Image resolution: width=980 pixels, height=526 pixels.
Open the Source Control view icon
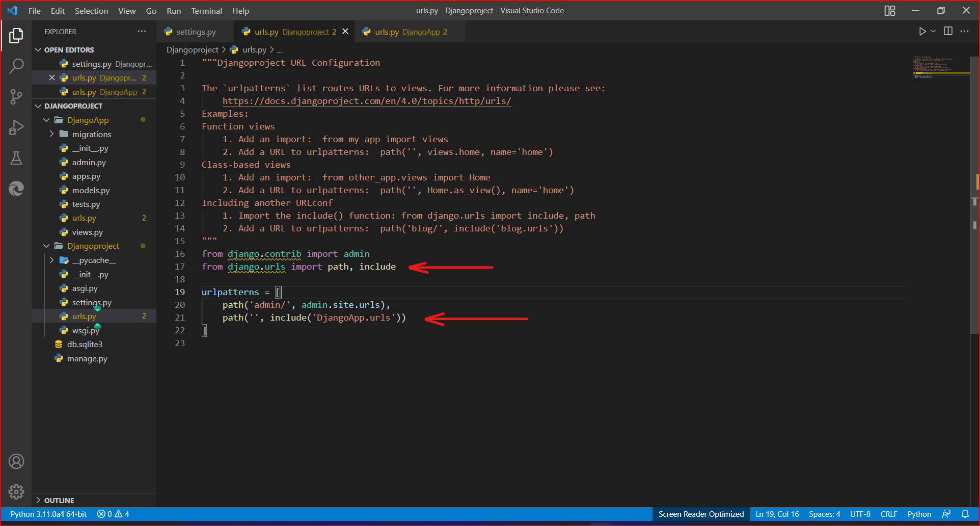16,96
